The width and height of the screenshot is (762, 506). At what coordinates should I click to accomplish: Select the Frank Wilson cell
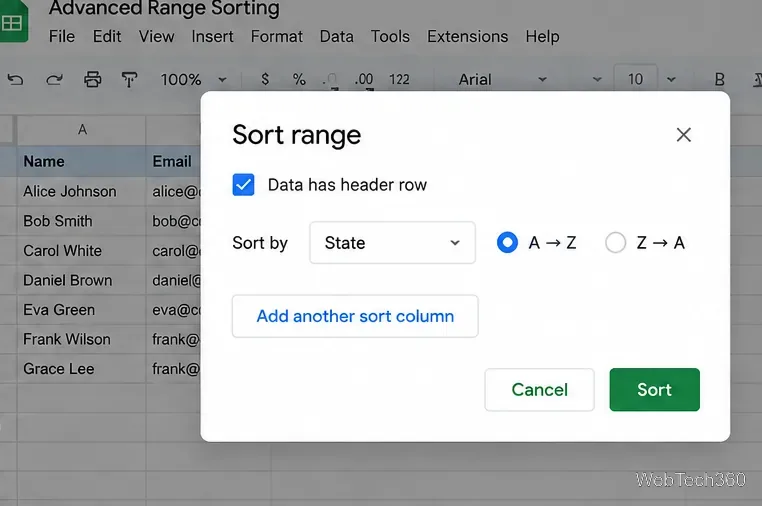(x=82, y=339)
